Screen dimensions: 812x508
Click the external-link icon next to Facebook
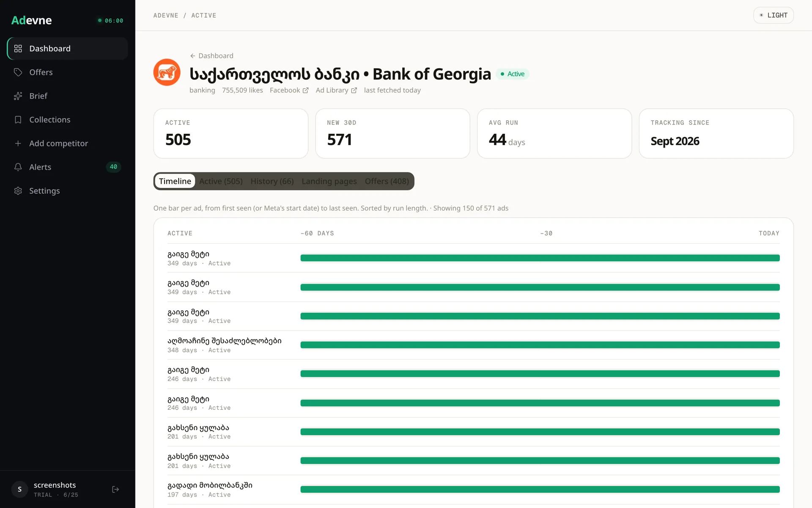coord(305,91)
